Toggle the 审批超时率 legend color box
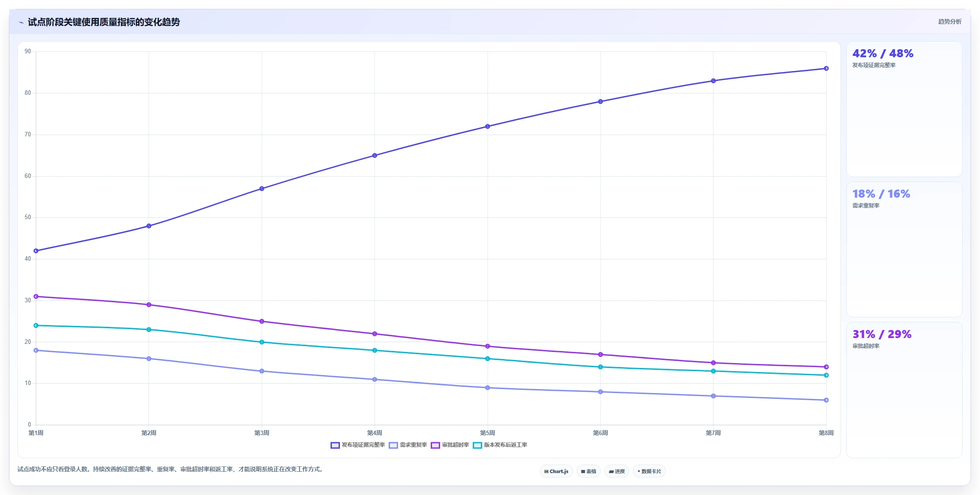This screenshot has width=980, height=495. point(435,445)
